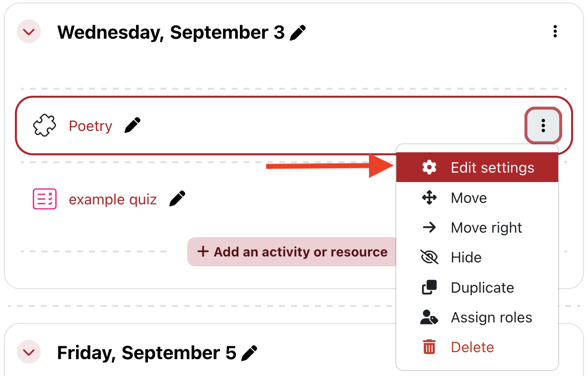Open the example quiz activity link
This screenshot has height=376, width=588.
pyautogui.click(x=113, y=199)
